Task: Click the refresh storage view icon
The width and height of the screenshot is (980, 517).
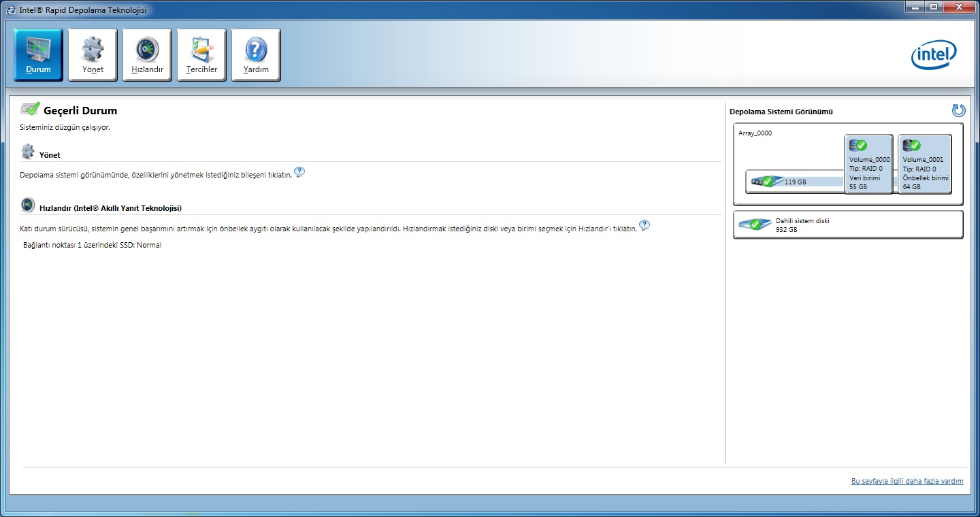Action: coord(958,111)
